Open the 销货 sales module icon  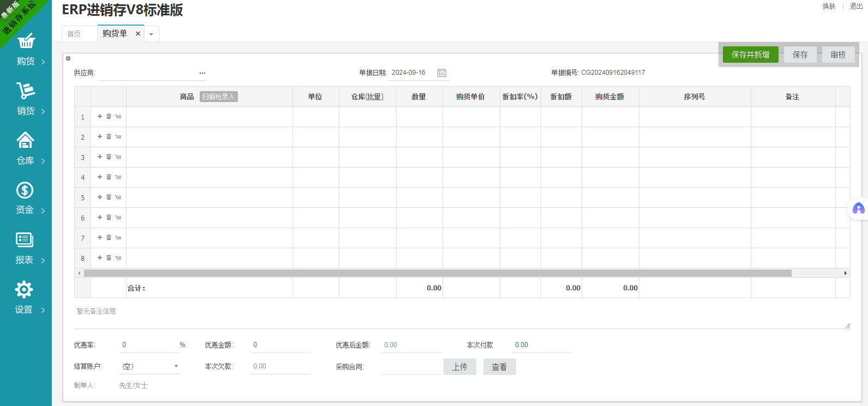(26, 91)
